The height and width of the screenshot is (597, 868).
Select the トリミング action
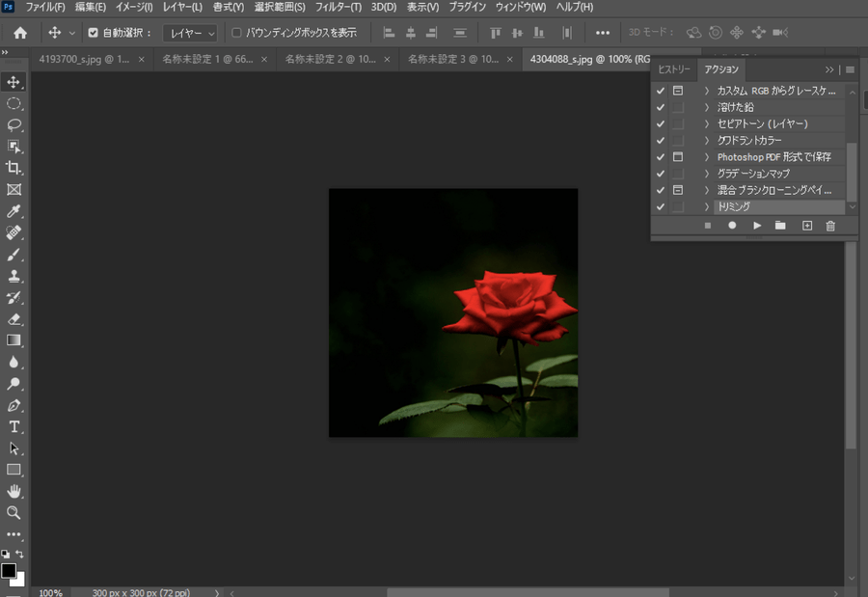[733, 206]
